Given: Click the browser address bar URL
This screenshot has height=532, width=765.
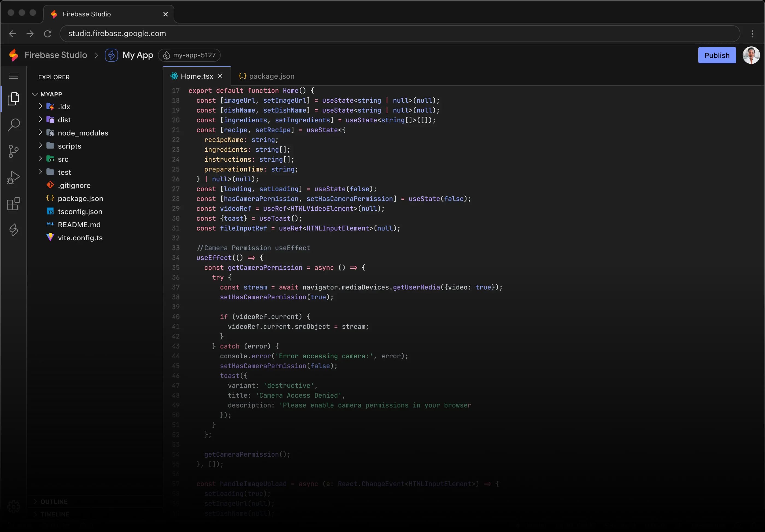Looking at the screenshot, I should (x=117, y=33).
